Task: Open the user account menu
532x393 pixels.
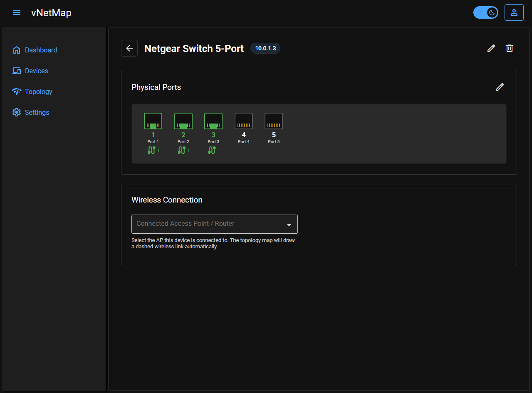Action: [514, 12]
